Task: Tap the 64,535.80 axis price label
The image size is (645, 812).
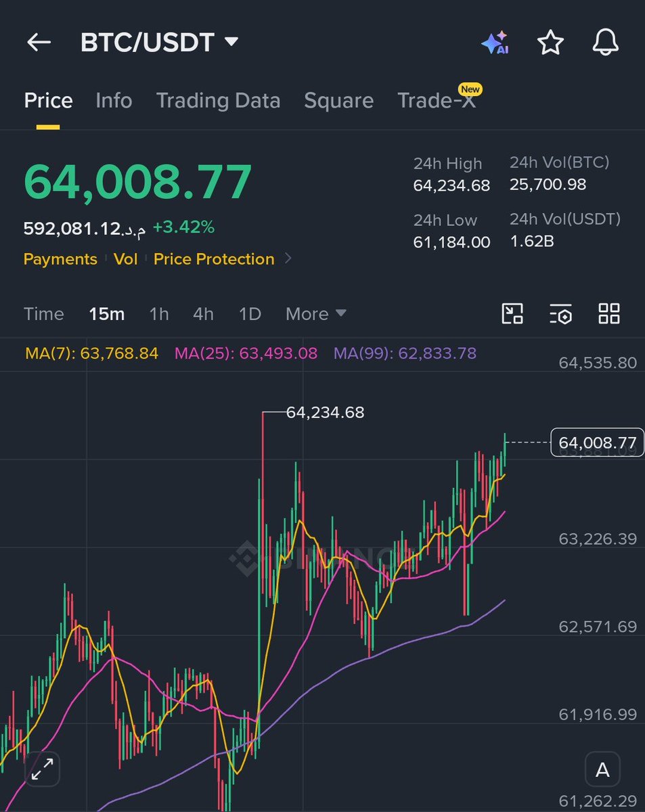Action: pyautogui.click(x=598, y=363)
